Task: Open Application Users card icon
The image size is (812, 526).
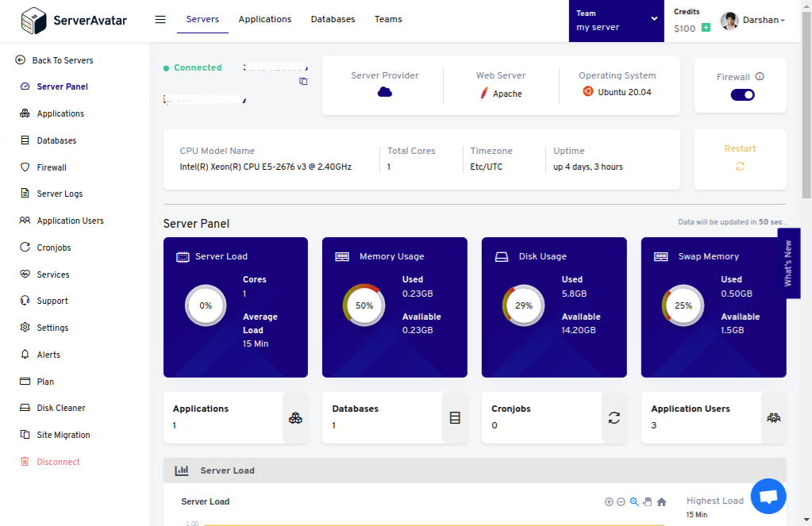Action: tap(774, 418)
